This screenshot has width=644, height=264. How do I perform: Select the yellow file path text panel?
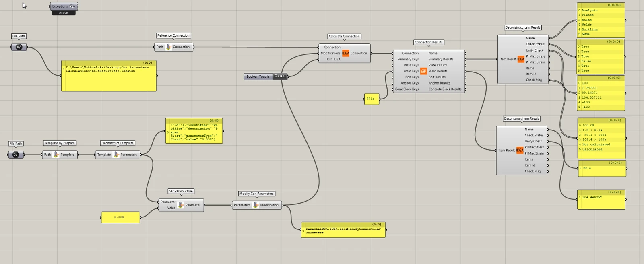(109, 76)
